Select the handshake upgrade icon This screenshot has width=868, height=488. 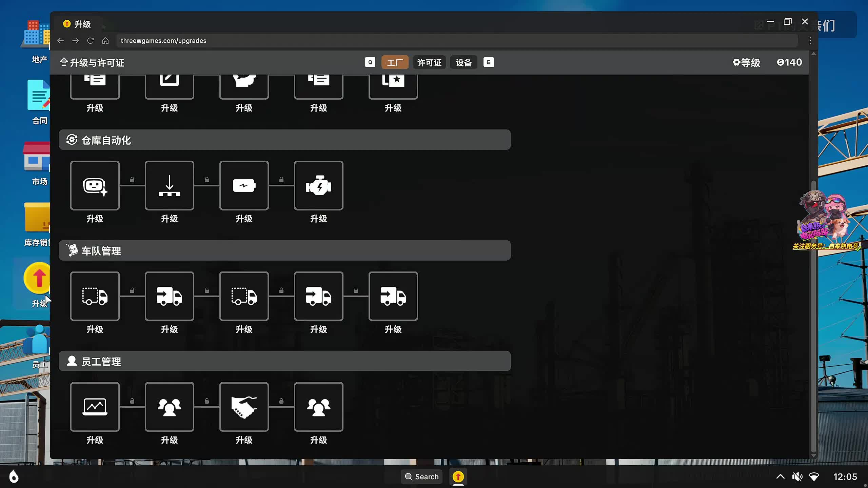pos(244,407)
